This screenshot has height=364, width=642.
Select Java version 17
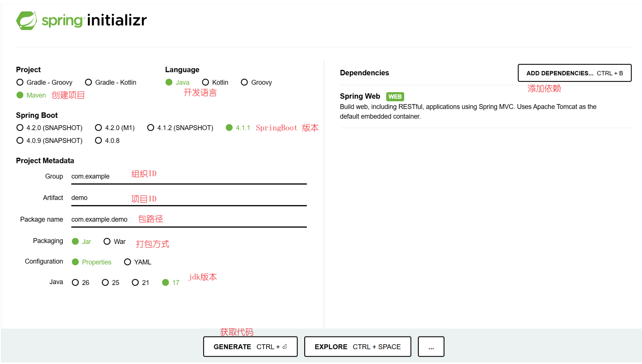pyautogui.click(x=171, y=283)
